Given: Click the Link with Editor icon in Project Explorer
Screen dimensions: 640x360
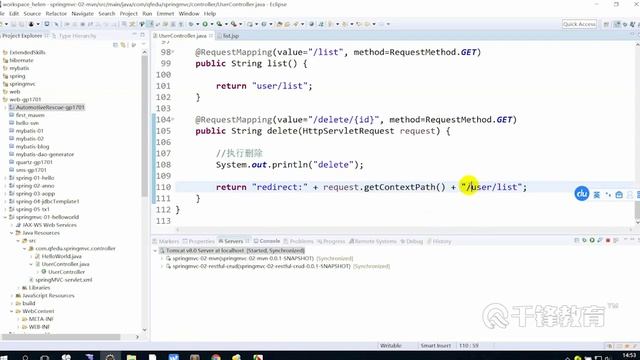Looking at the screenshot, I should point(123,45).
